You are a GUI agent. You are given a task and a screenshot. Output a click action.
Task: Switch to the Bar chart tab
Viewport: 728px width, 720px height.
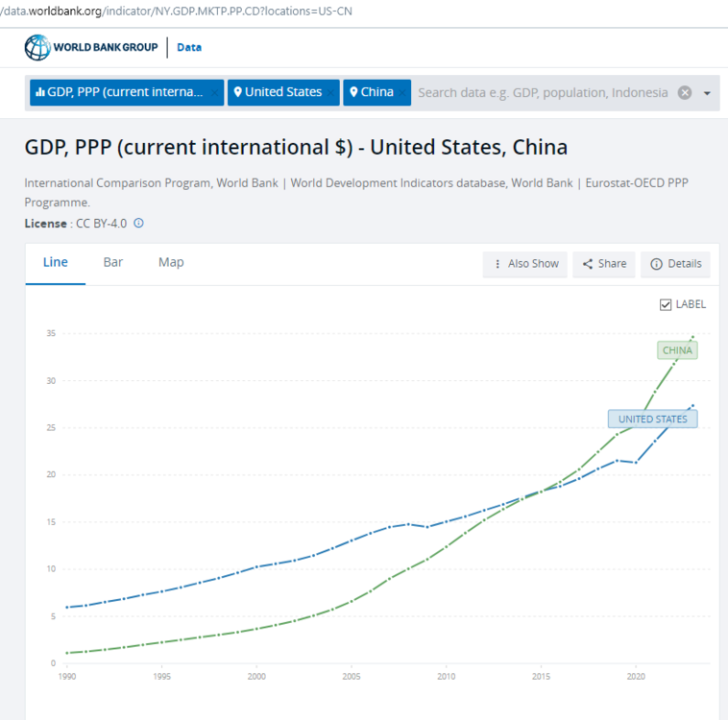tap(112, 263)
